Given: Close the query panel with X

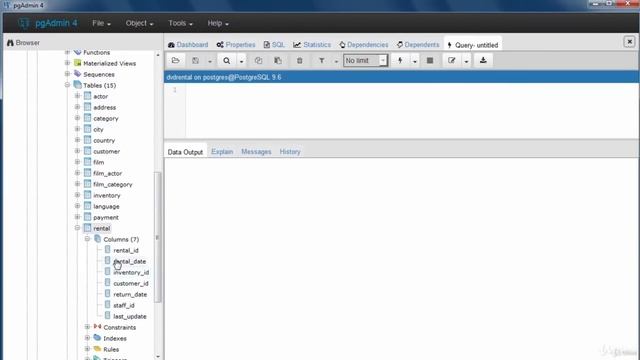Looking at the screenshot, I should pos(629,42).
